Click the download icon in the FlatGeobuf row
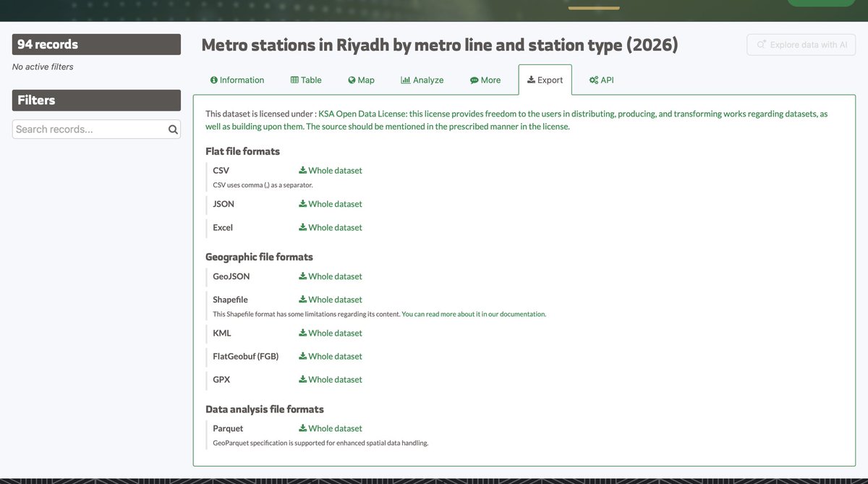This screenshot has height=484, width=868. click(303, 356)
